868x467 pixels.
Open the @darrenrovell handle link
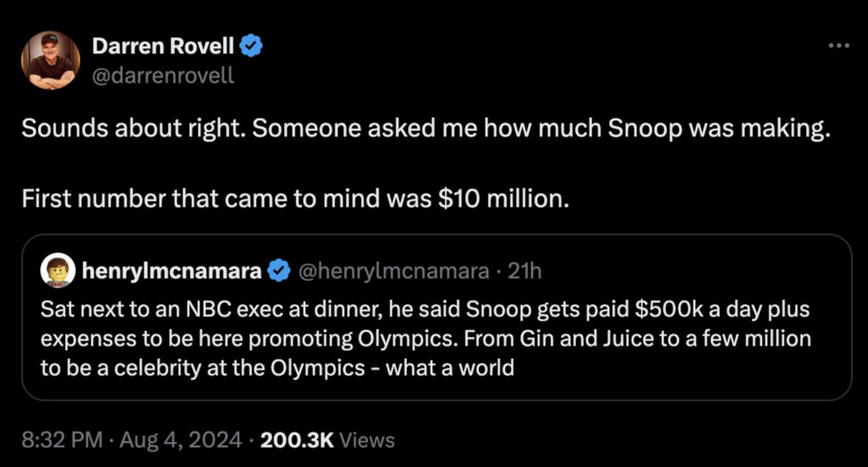(163, 75)
